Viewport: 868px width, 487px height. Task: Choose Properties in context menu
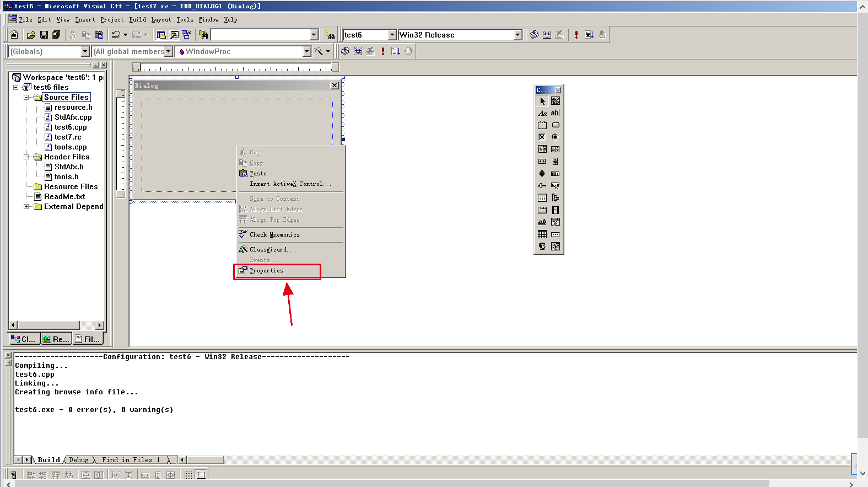point(290,271)
